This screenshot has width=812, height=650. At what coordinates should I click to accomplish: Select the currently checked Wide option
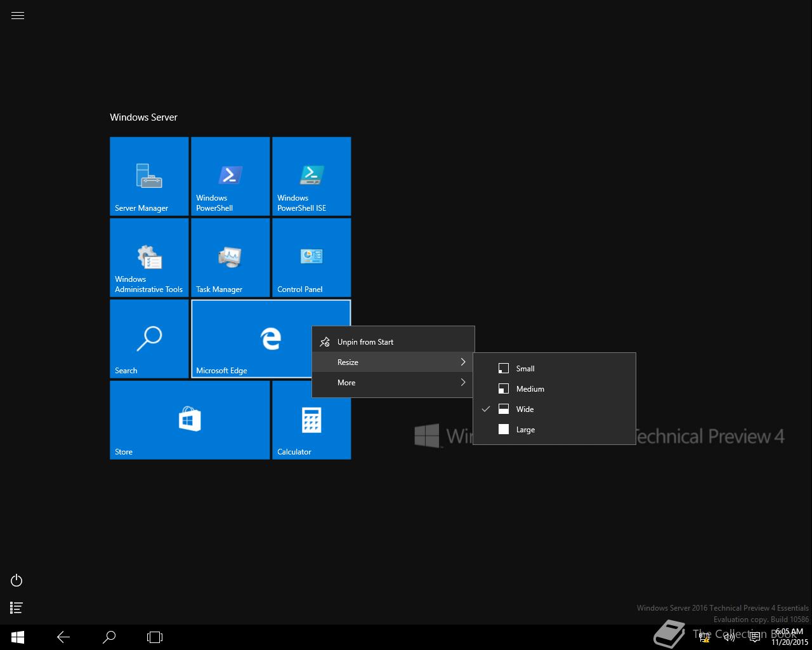tap(525, 409)
